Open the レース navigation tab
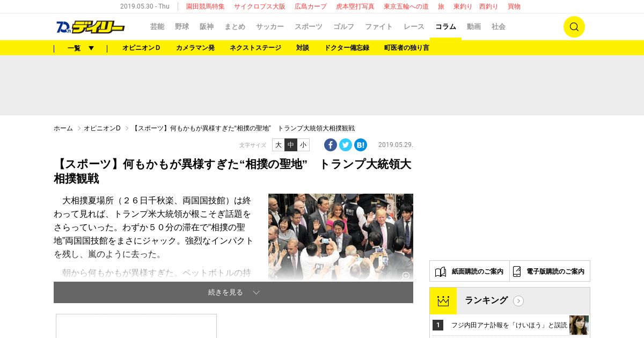Screen dimensions: 644x338 (414, 27)
